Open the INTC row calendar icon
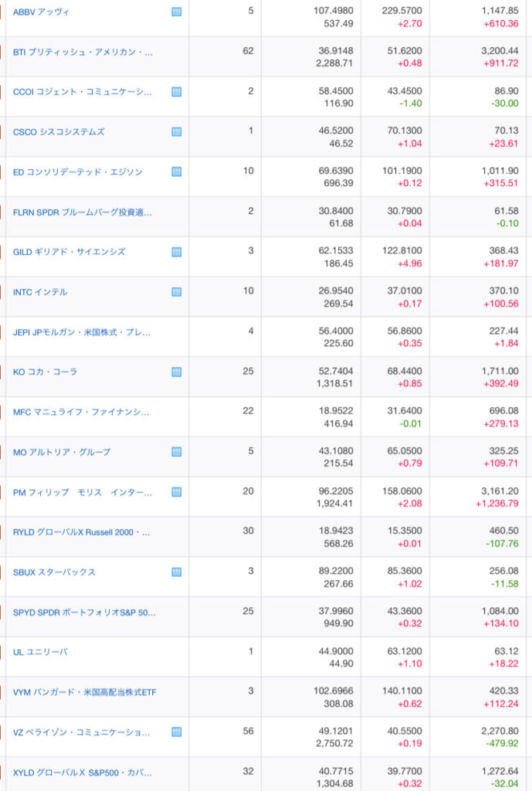Viewport: 532px width, 791px height. (x=177, y=292)
